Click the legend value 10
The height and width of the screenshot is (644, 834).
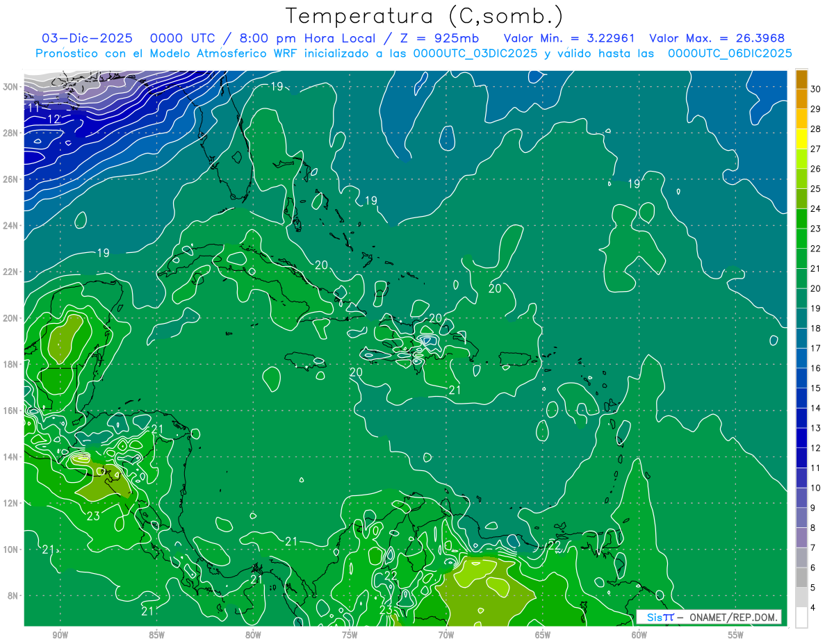(816, 488)
